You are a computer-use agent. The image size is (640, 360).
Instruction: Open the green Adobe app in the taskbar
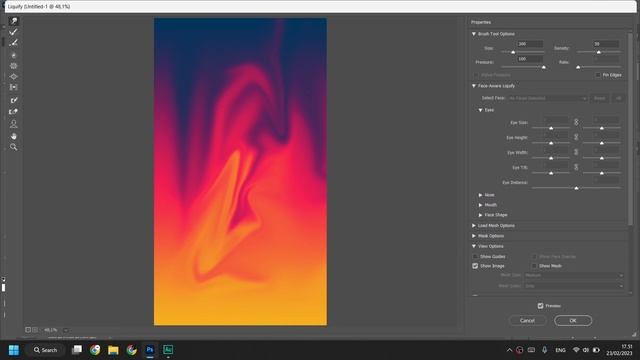(168, 350)
